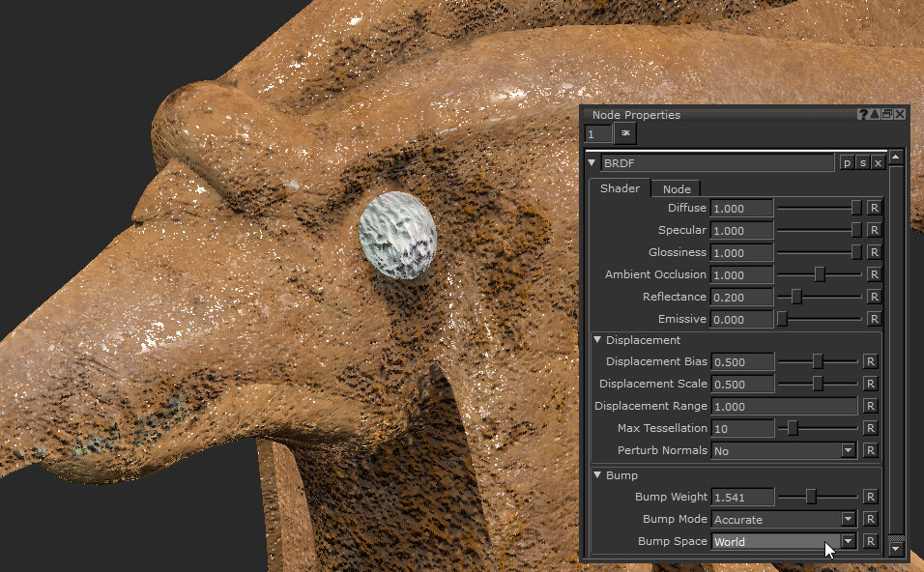
Task: Click the Glossiness slider handle
Action: pos(854,252)
